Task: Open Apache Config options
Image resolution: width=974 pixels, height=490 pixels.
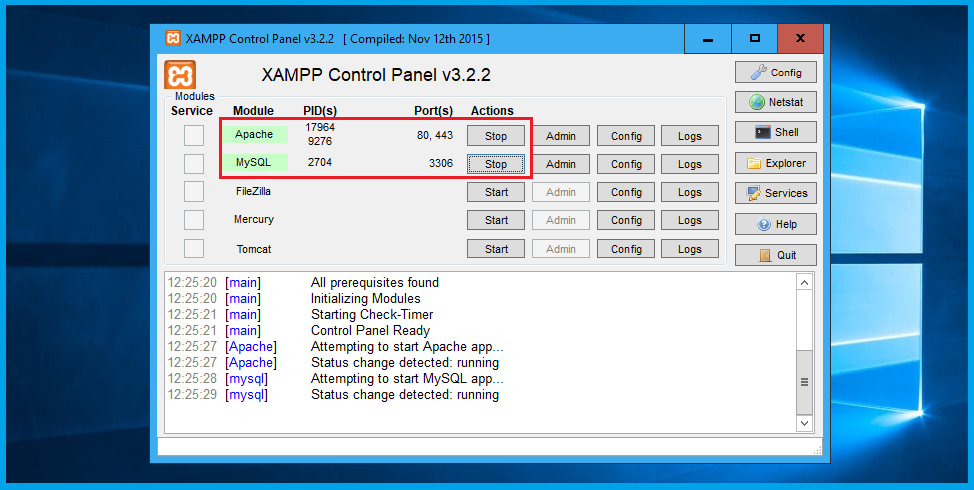Action: [x=626, y=136]
